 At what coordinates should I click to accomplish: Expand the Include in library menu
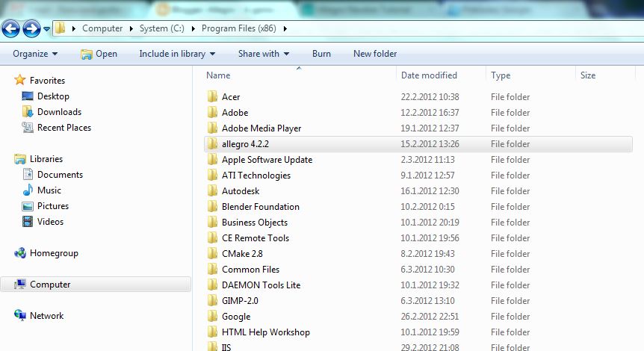click(x=177, y=54)
